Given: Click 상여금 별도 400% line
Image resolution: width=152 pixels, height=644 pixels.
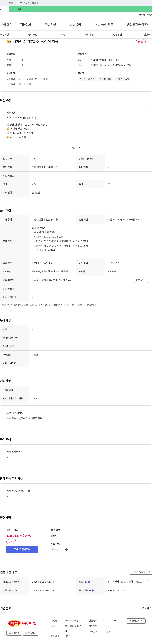Looking at the screenshot, I should (18, 129).
